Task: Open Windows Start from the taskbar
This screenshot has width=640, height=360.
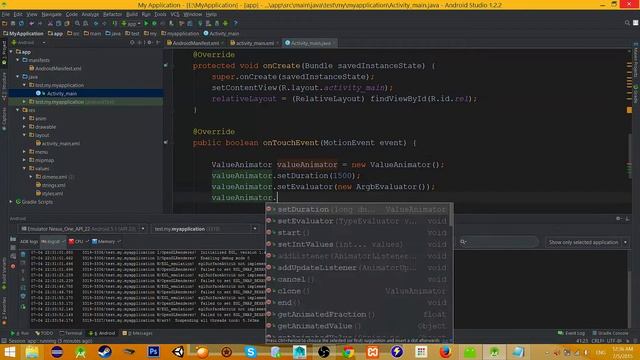Action: 9,352
